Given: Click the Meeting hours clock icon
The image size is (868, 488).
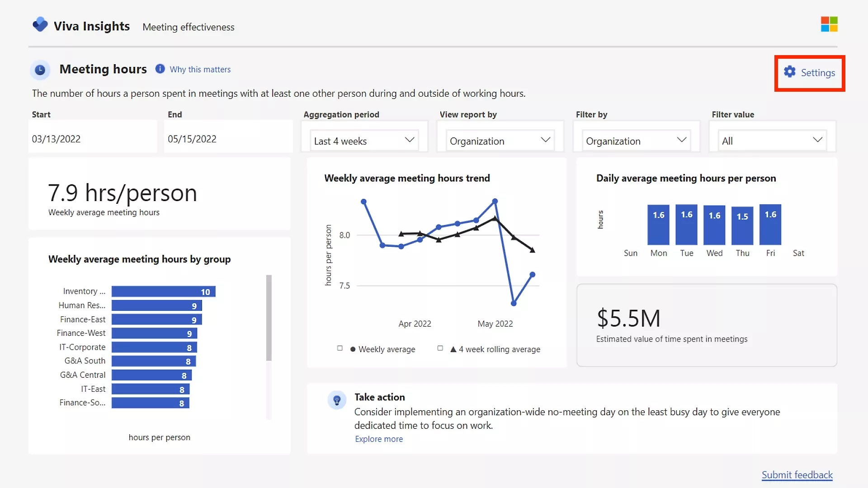Looking at the screenshot, I should click(x=40, y=70).
